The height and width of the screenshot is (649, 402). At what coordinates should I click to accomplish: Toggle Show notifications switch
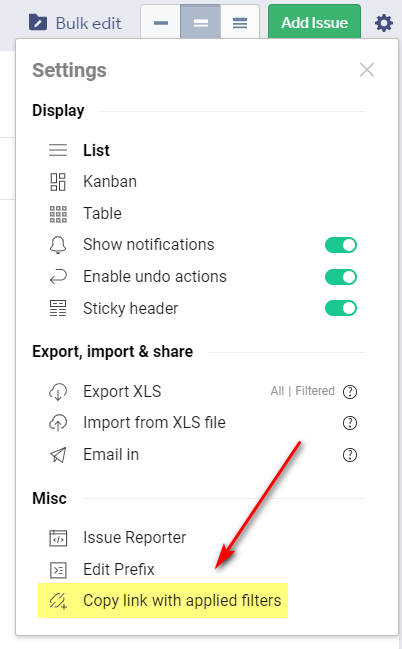341,245
